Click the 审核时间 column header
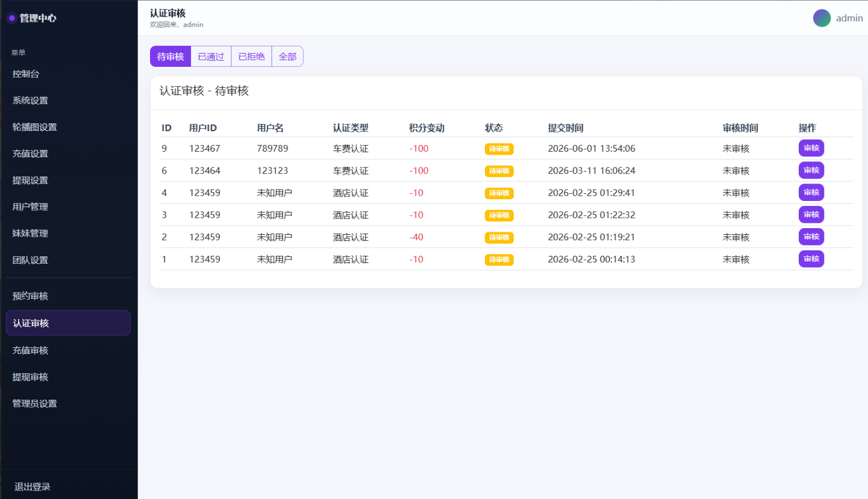Viewport: 868px width, 499px height. point(740,128)
